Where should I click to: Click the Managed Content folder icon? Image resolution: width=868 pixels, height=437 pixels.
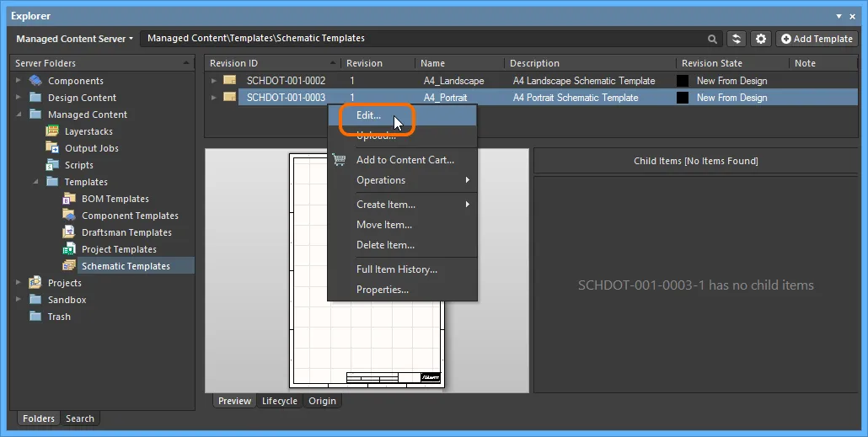pyautogui.click(x=35, y=115)
